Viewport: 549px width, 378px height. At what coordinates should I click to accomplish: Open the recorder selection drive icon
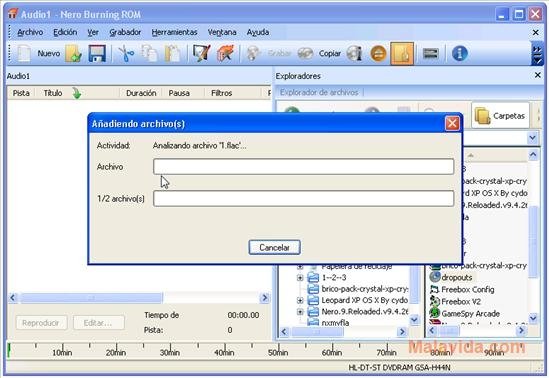430,54
